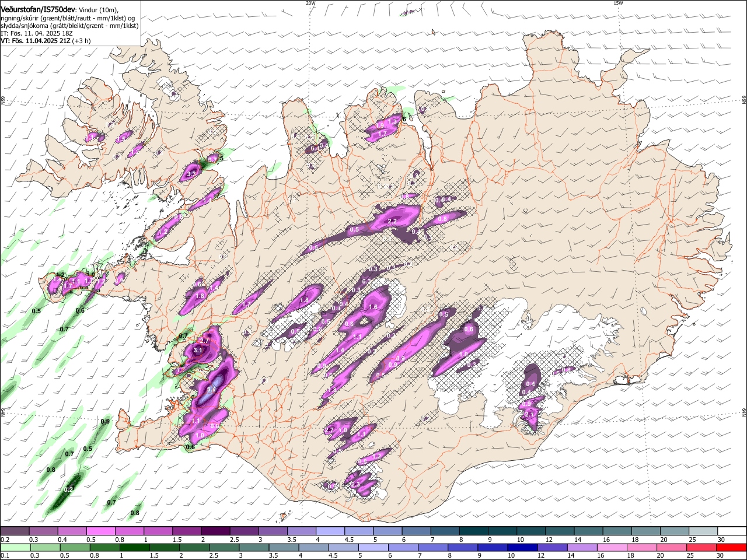The image size is (747, 560).
Task: Pick the darkest purple swatch labelled 2 in snow scale
Action: pos(215,531)
